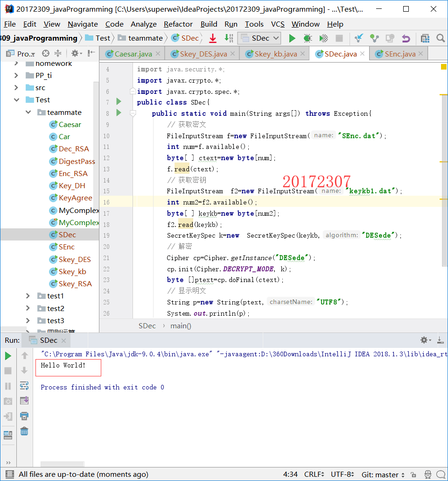Collapse the teammate folder
This screenshot has width=448, height=481.
pyautogui.click(x=28, y=112)
